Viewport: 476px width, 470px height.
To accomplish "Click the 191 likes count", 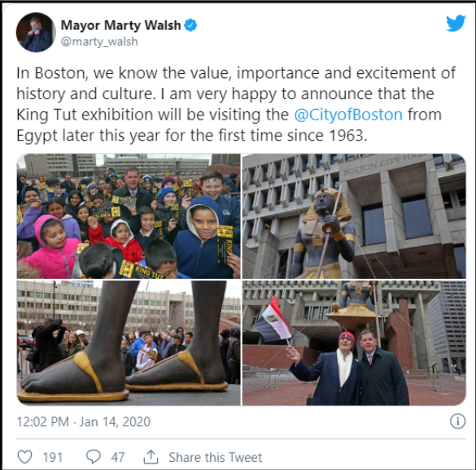I will point(53,457).
